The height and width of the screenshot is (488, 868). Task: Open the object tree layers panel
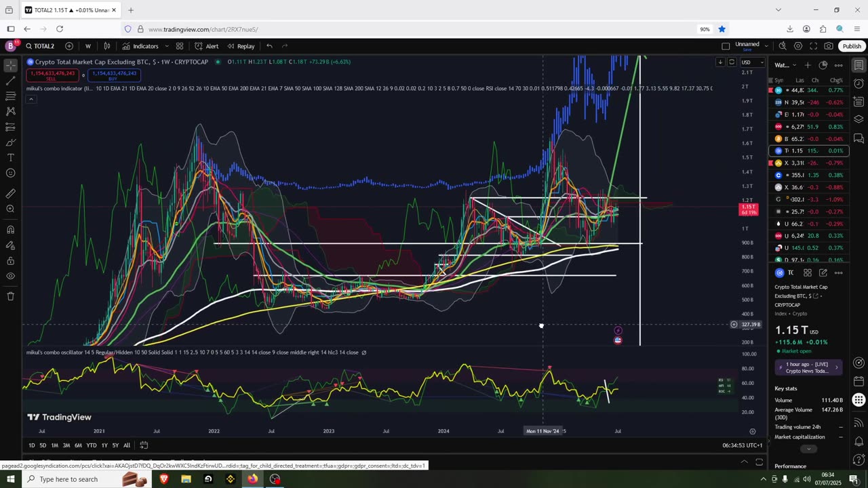[x=859, y=119]
